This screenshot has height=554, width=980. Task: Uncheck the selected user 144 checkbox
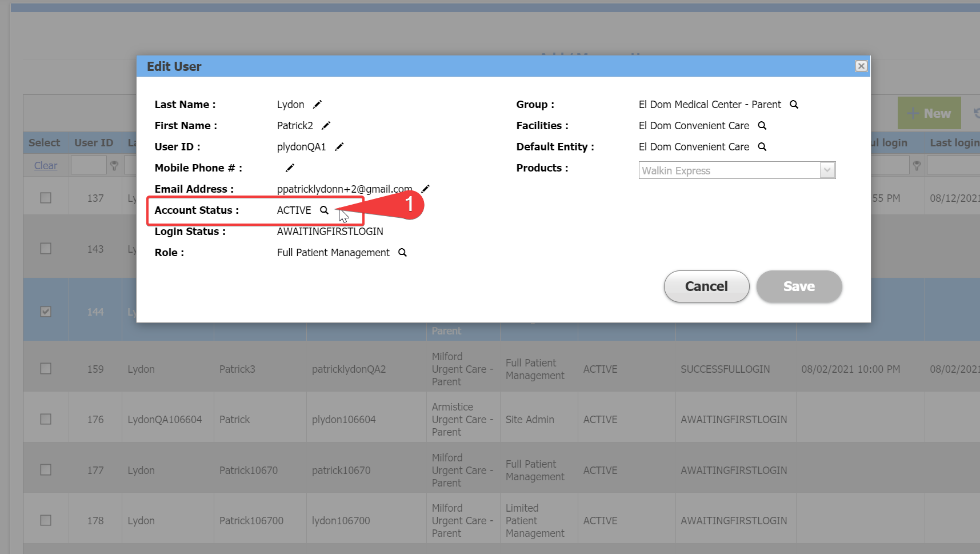click(x=46, y=312)
